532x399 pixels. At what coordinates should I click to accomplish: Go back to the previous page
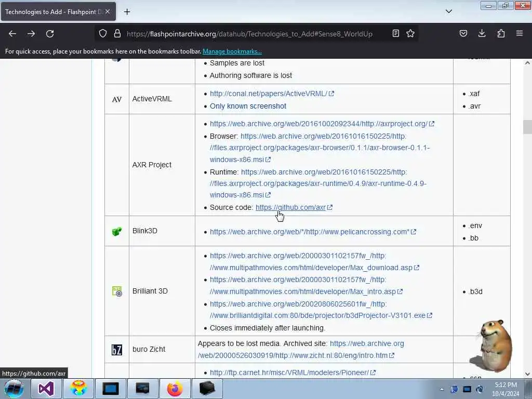pos(12,34)
